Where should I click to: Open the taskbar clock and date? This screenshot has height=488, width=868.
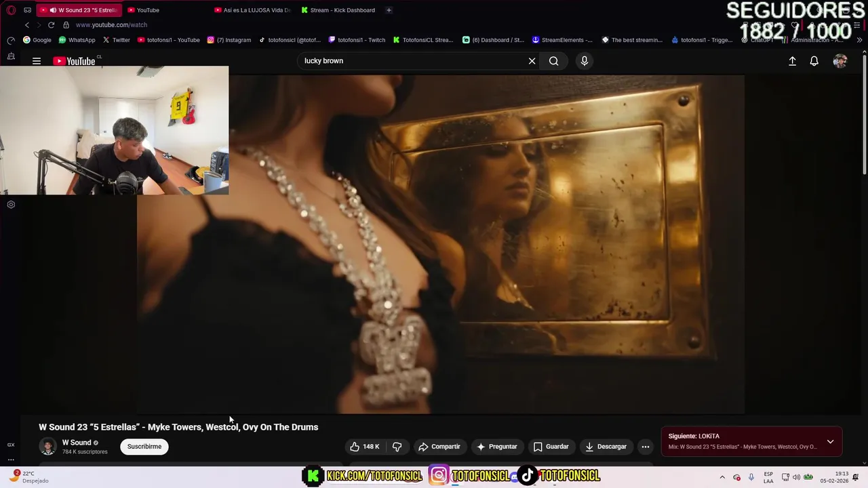(x=835, y=477)
